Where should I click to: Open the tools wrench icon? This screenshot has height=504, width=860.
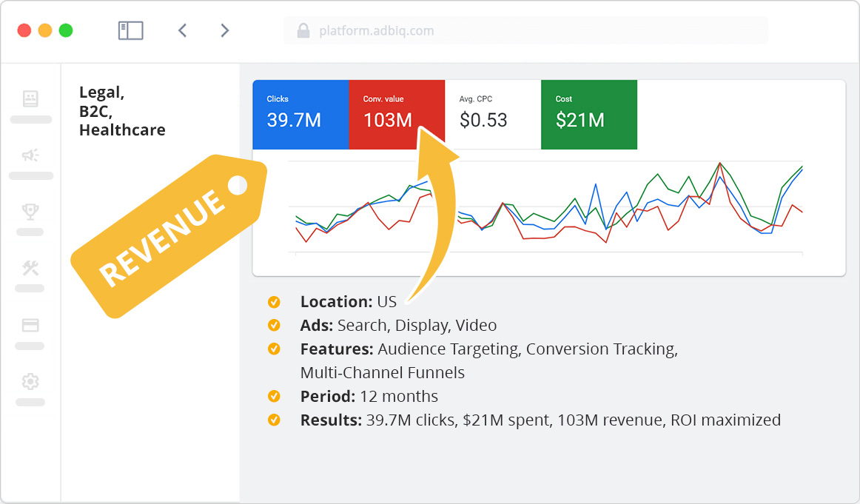pyautogui.click(x=30, y=269)
